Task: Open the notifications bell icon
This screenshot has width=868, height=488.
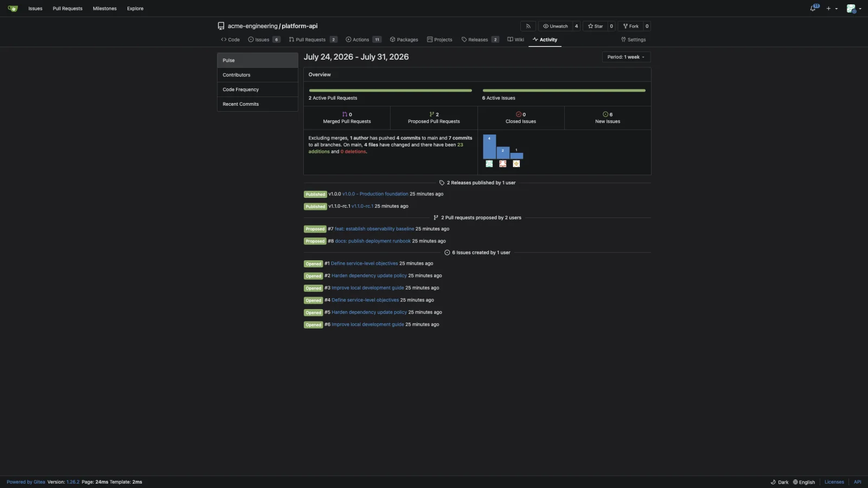Action: tap(814, 8)
